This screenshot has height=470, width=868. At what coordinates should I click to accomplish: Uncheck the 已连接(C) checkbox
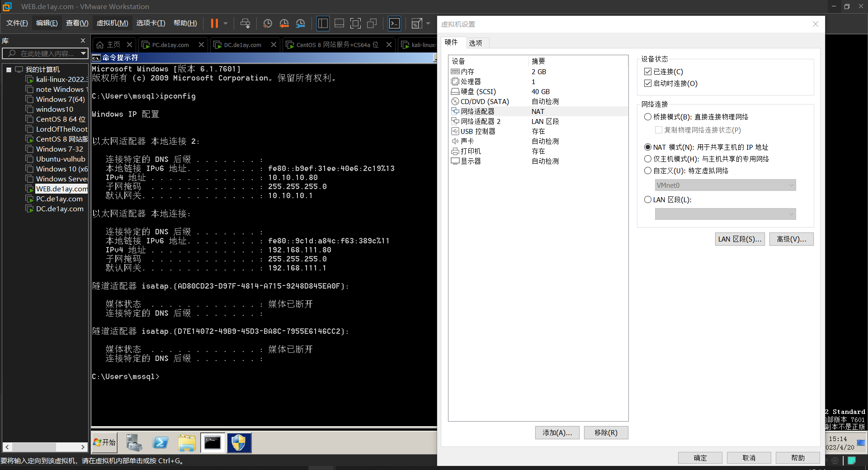click(x=648, y=71)
